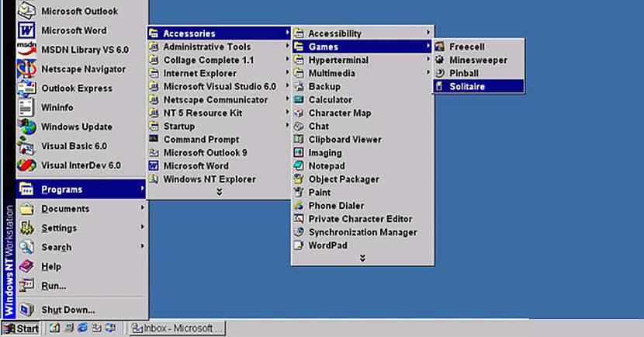Open WordPad from Accessories
Screen dimensions: 644x337
pyautogui.click(x=362, y=245)
